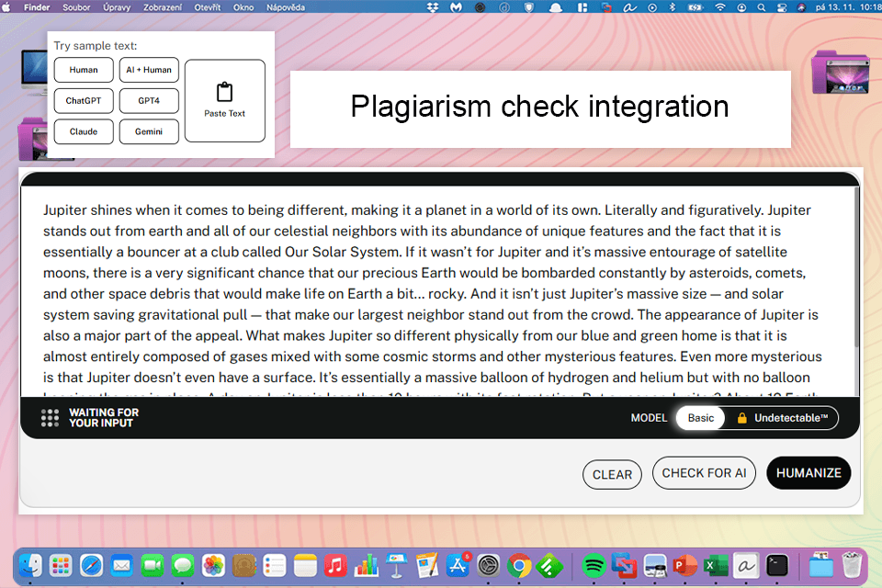882x588 pixels.
Task: Expand the battery status menu
Action: pos(695,6)
